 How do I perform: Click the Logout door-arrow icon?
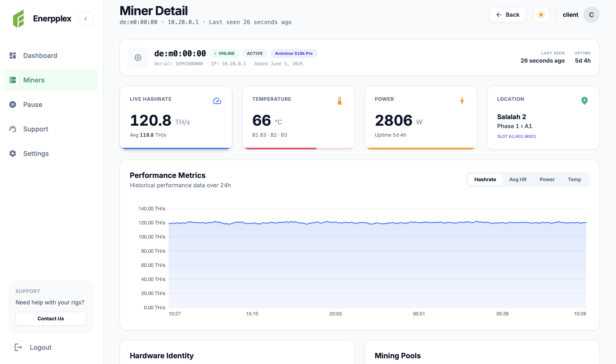click(x=18, y=347)
